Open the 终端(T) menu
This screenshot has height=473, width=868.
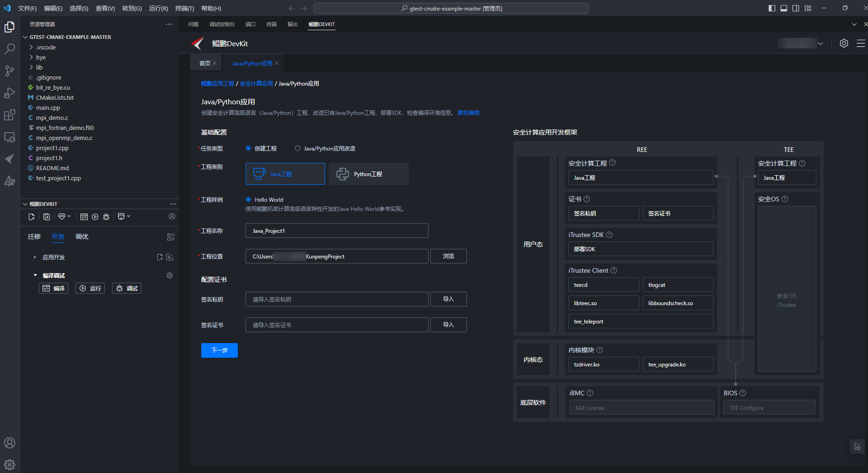tap(185, 8)
